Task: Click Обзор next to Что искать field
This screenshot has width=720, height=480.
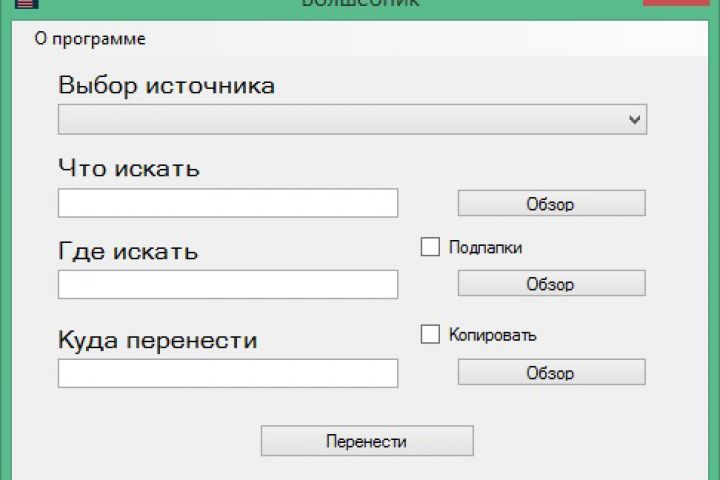Action: click(551, 203)
